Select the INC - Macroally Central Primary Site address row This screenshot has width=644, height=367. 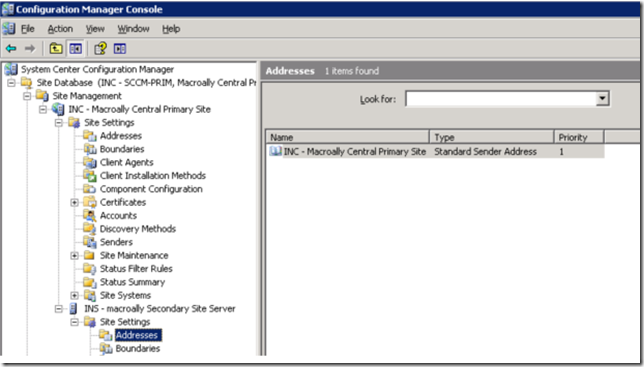coord(436,151)
